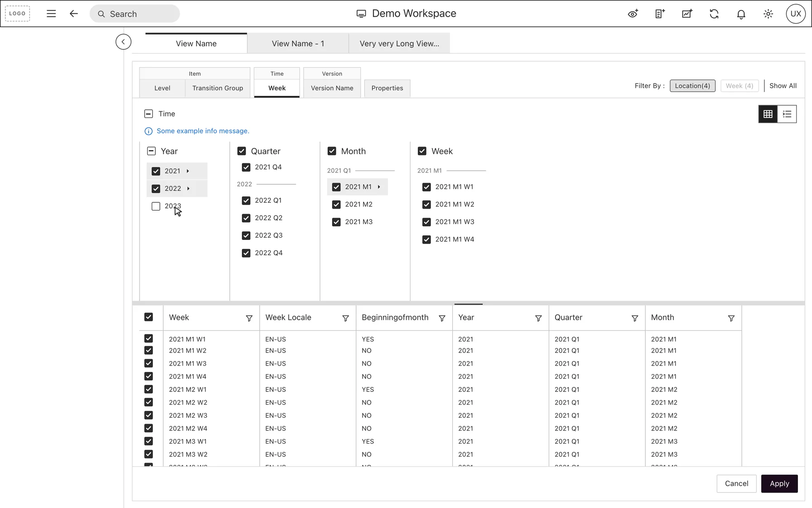This screenshot has width=812, height=508.
Task: Open filter on Beginningofmonth column
Action: [442, 318]
